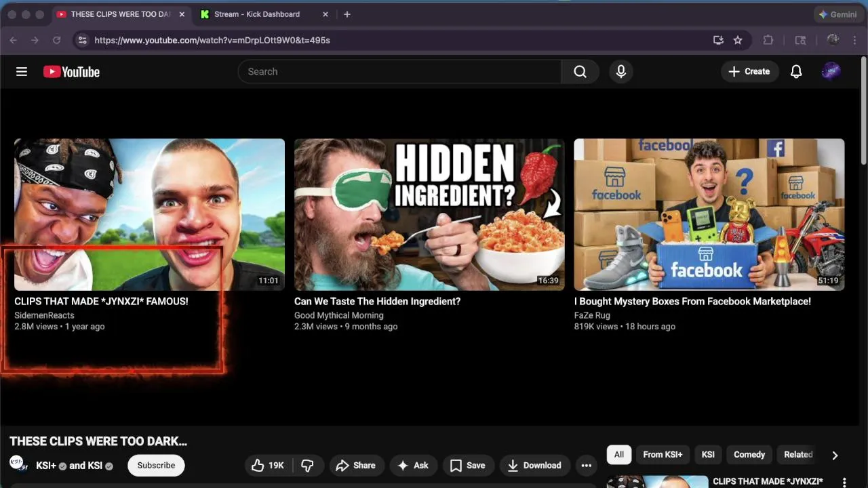This screenshot has height=488, width=868.
Task: Visit Good Mythical Morning channel
Action: (338, 315)
